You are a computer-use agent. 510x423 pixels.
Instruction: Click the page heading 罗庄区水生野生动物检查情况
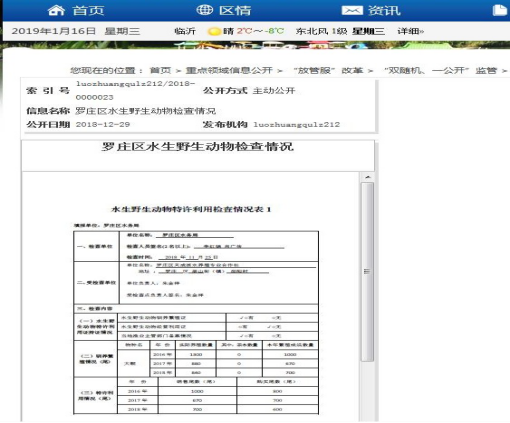point(197,147)
